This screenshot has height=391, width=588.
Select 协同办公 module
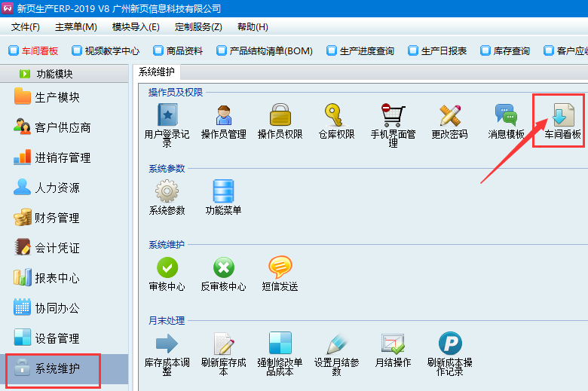click(47, 308)
